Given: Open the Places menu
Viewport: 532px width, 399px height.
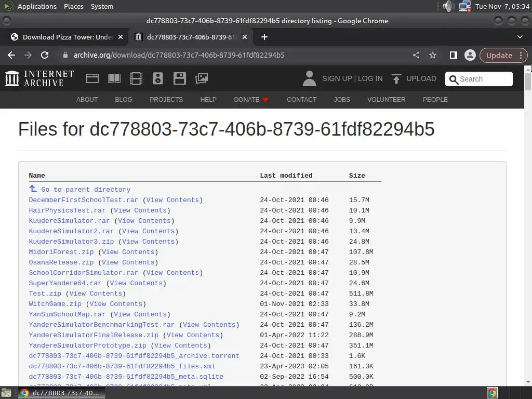Looking at the screenshot, I should (74, 6).
